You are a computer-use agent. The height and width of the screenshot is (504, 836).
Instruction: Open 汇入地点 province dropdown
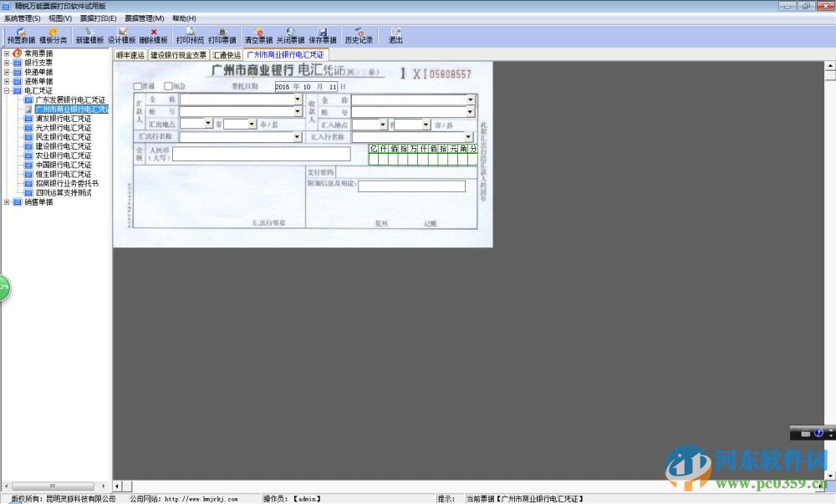pyautogui.click(x=383, y=125)
